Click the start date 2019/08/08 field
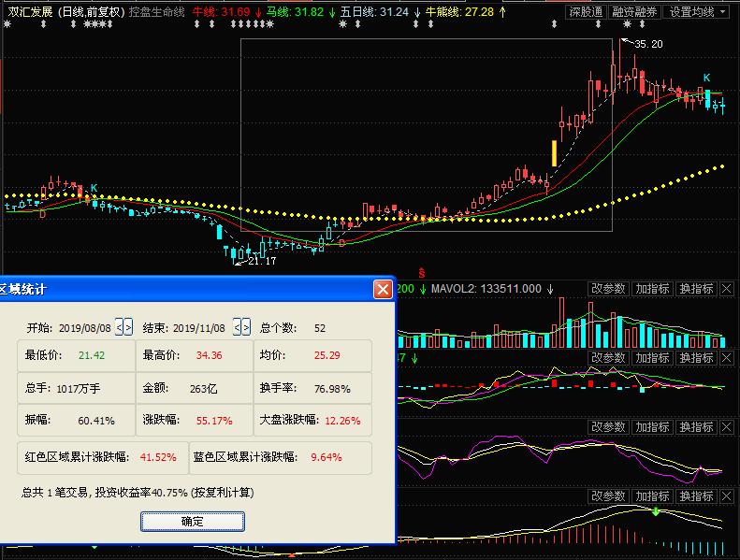 click(84, 328)
